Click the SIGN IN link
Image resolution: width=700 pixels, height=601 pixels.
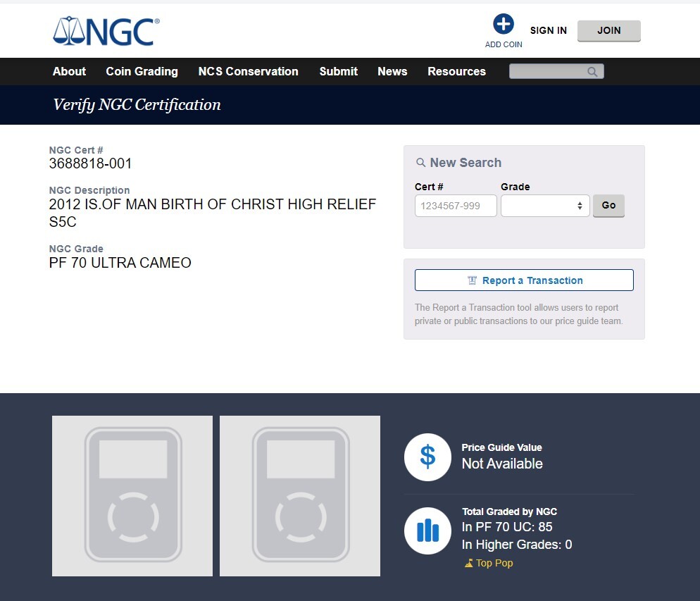(x=548, y=30)
